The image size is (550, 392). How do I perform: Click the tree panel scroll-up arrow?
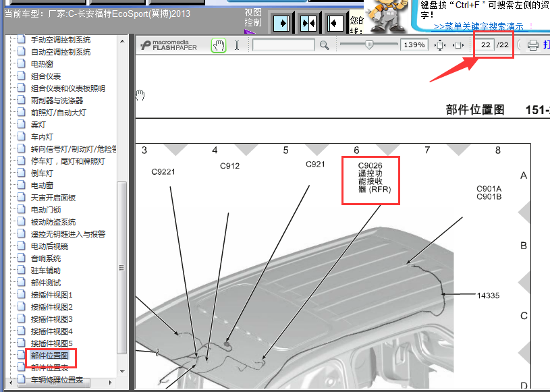(122, 41)
